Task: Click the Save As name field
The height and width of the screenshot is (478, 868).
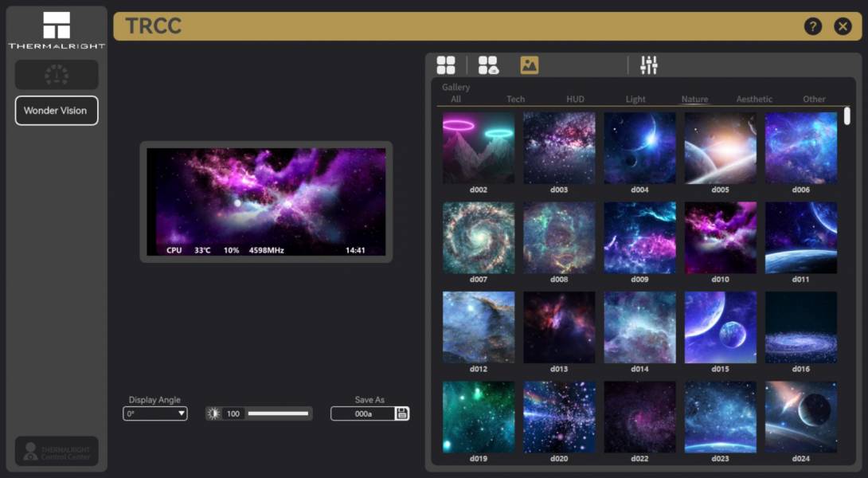Action: coord(363,413)
